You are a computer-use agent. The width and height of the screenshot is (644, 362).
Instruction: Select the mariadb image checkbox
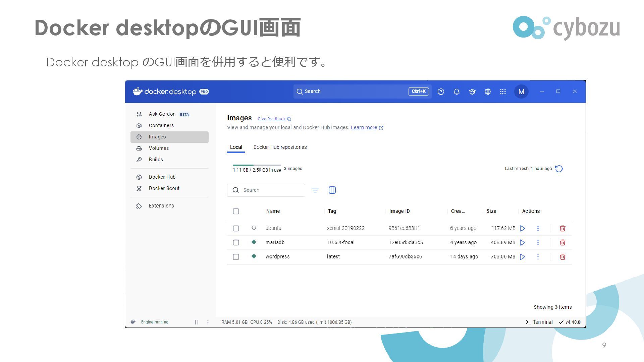point(236,242)
